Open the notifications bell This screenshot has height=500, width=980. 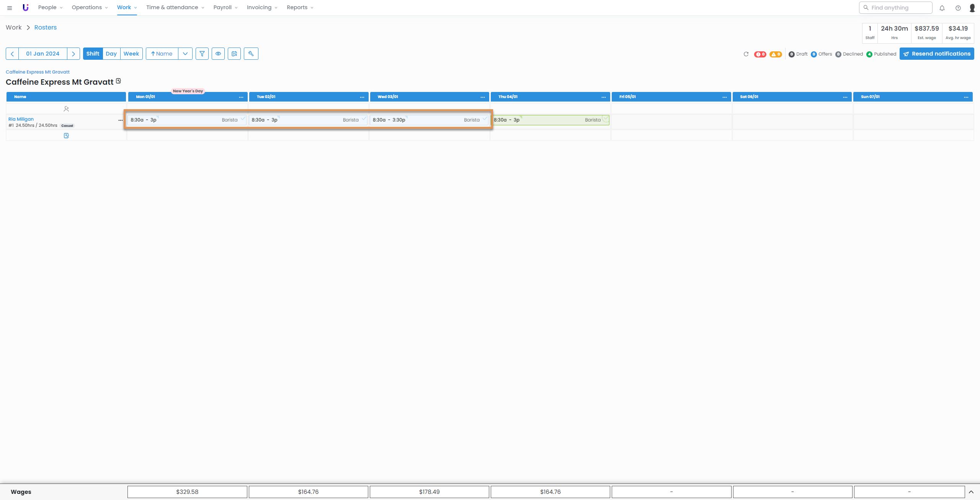[x=942, y=8]
